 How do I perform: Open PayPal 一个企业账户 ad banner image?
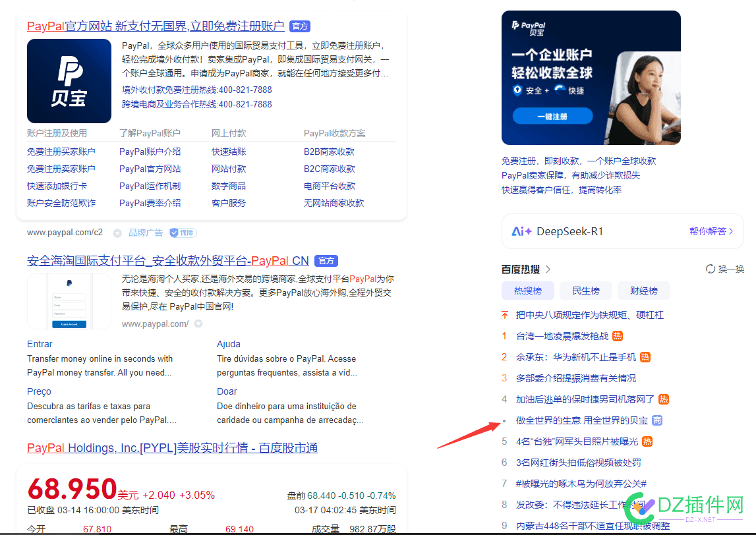591,78
